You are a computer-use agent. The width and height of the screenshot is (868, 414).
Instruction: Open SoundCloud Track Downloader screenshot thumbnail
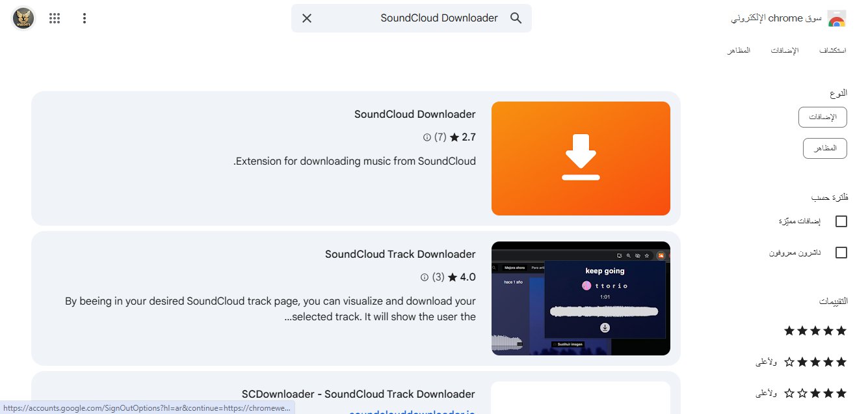[581, 298]
